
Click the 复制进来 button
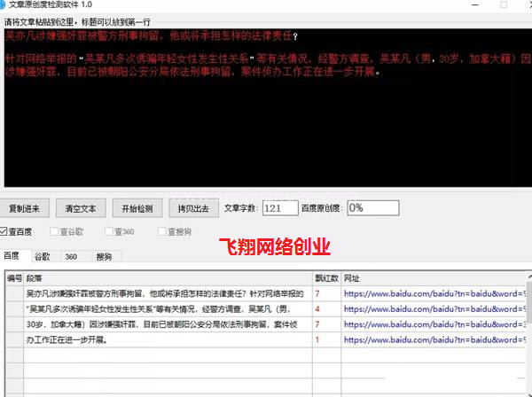pyautogui.click(x=26, y=208)
